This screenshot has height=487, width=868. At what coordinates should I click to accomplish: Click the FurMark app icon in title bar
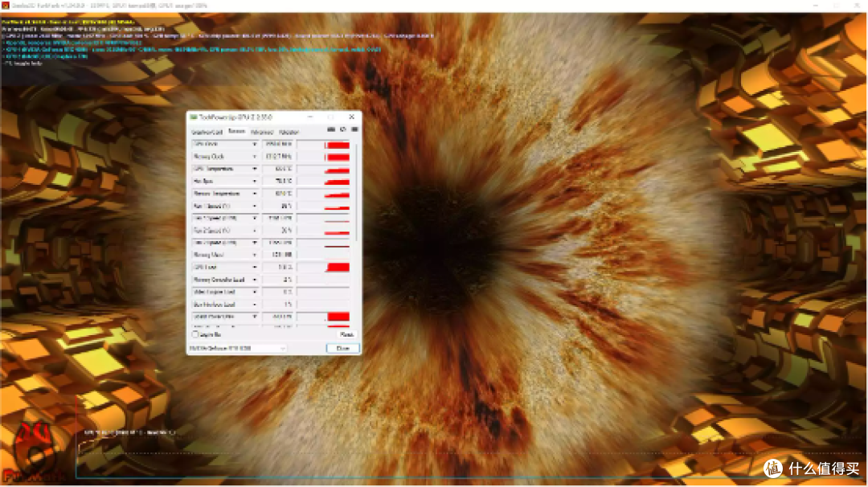pos(5,5)
